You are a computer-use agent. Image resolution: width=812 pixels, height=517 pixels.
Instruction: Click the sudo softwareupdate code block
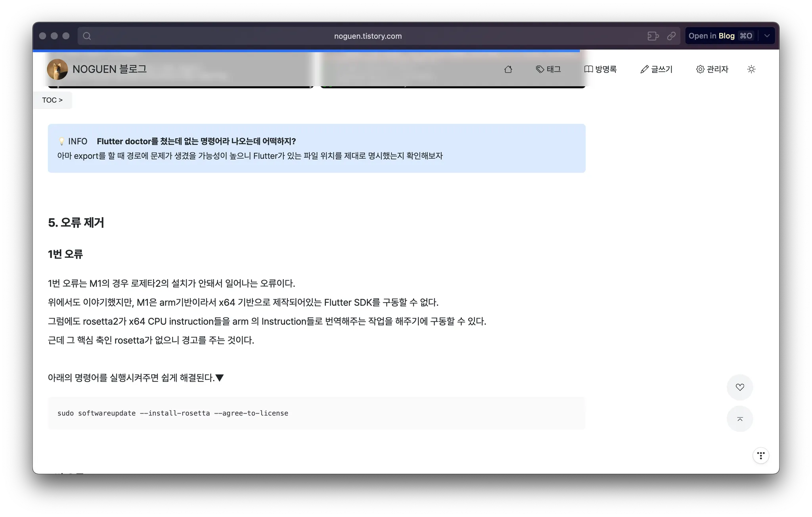tap(316, 413)
